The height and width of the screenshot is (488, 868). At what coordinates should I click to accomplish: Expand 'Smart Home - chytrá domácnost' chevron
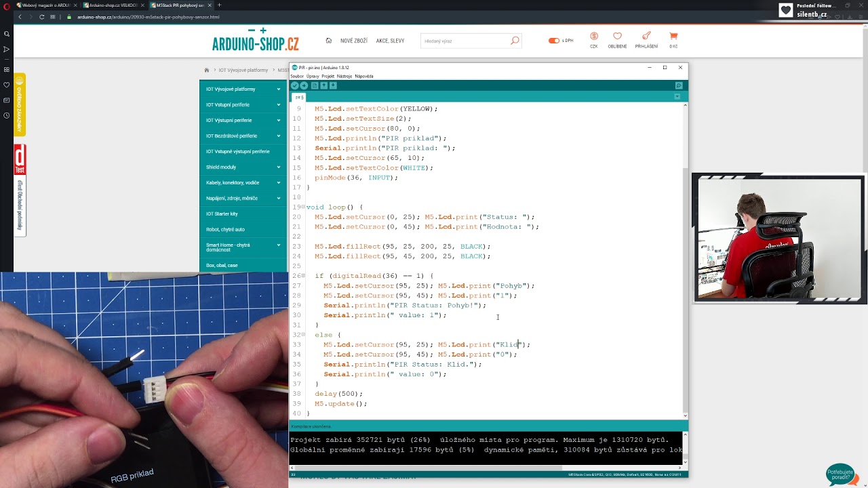279,245
